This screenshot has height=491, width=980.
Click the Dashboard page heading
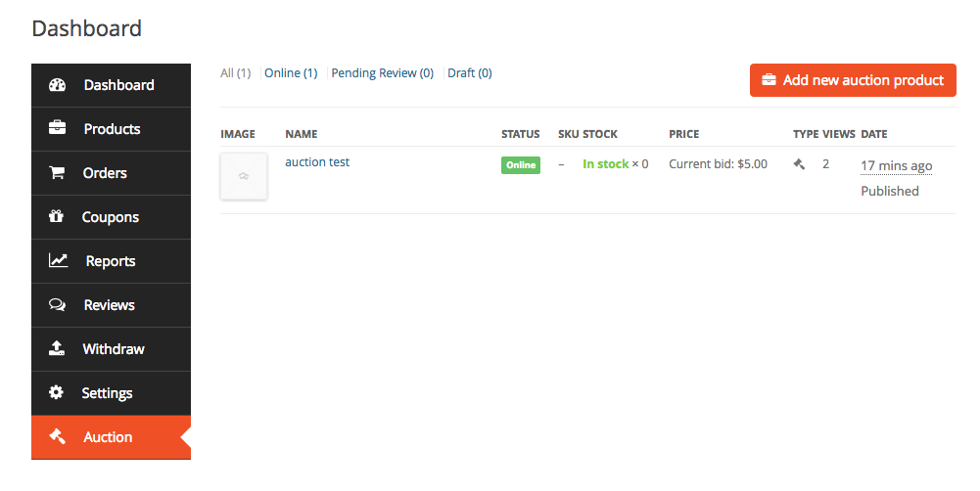(87, 28)
